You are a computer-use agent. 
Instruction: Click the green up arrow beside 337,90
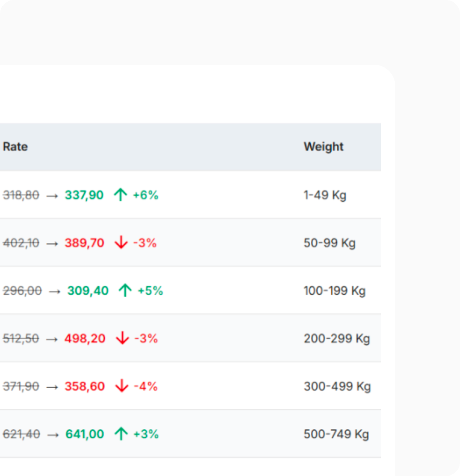tap(120, 195)
